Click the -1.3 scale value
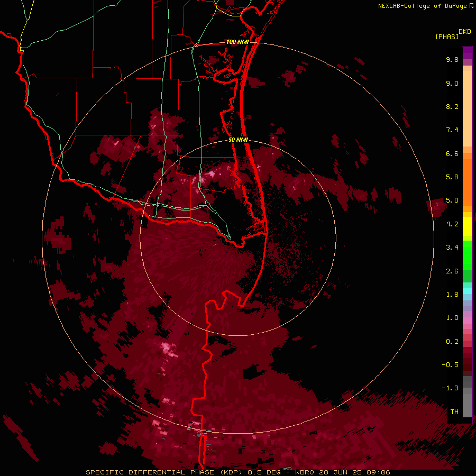Image resolution: width=476 pixels, height=476 pixels. [450, 388]
